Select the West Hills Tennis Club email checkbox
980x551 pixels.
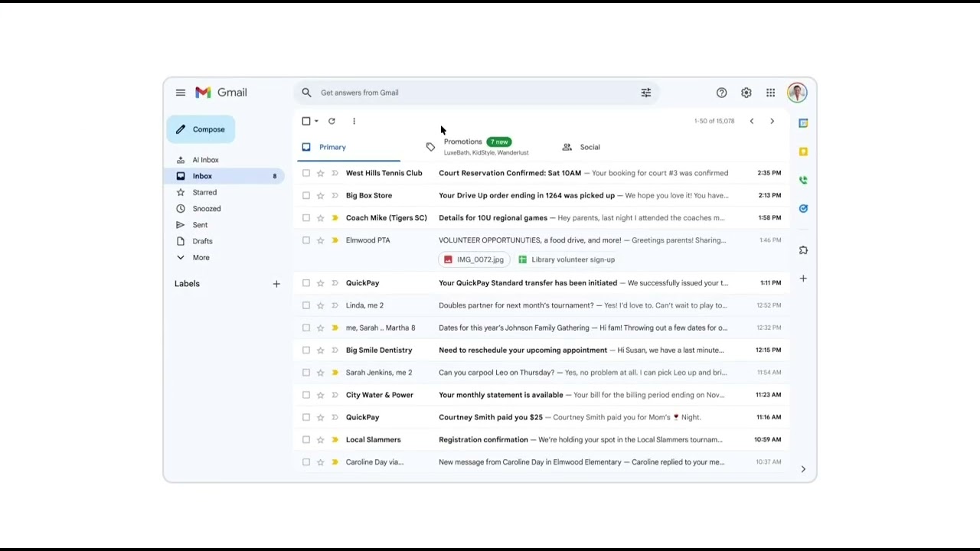click(x=306, y=173)
